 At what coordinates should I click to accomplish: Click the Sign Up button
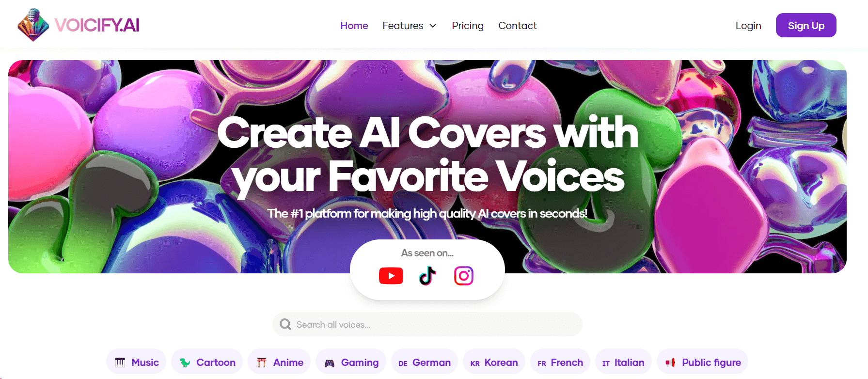click(806, 25)
